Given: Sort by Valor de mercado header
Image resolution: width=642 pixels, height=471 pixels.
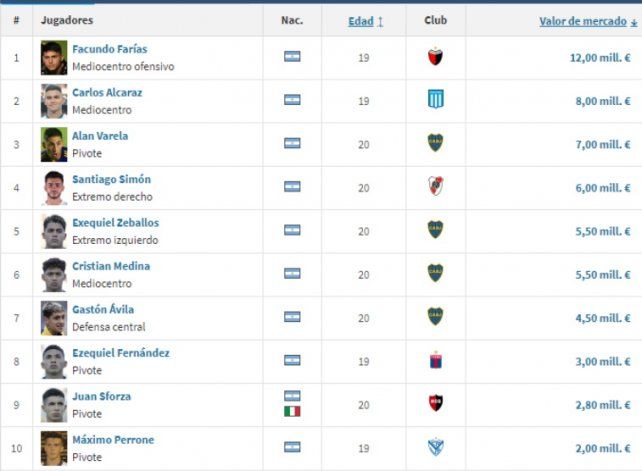Looking at the screenshot, I should pos(584,21).
